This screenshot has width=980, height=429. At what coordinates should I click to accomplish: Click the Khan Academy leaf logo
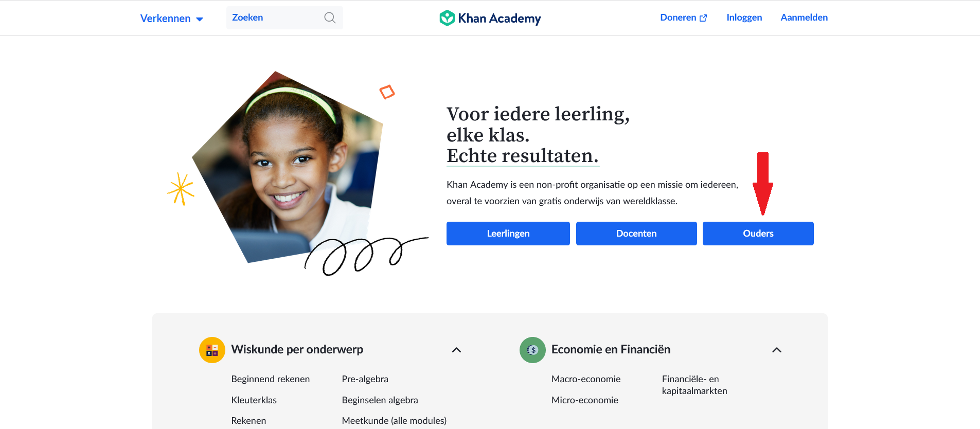[x=447, y=18]
